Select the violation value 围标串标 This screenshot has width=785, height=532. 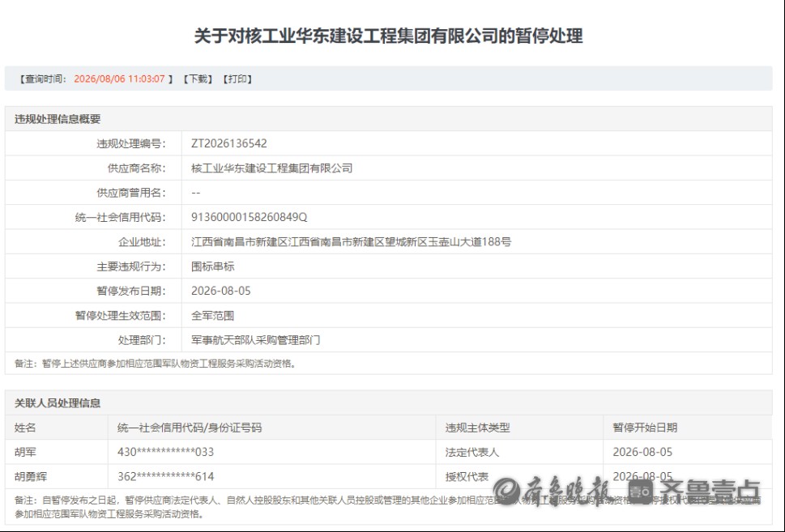pyautogui.click(x=213, y=266)
